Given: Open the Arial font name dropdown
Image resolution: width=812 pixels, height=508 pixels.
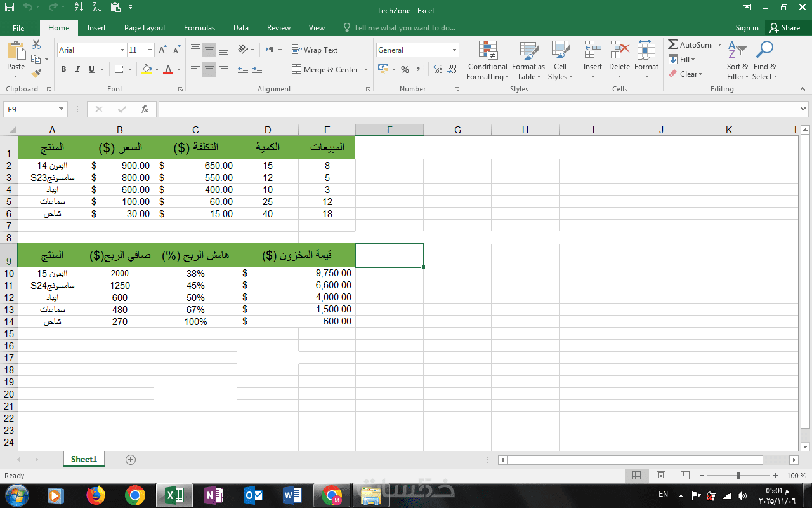Looking at the screenshot, I should click(122, 50).
